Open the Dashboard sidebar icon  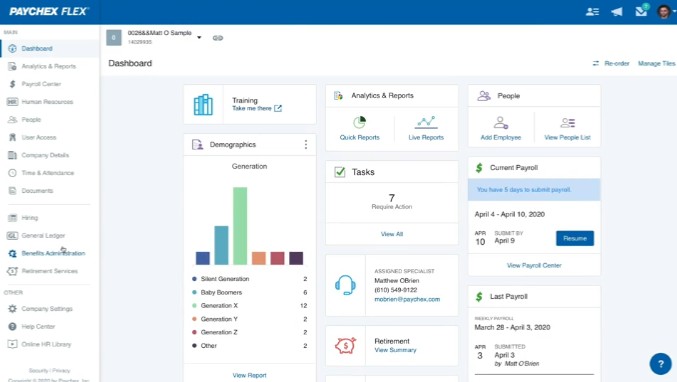click(x=12, y=48)
